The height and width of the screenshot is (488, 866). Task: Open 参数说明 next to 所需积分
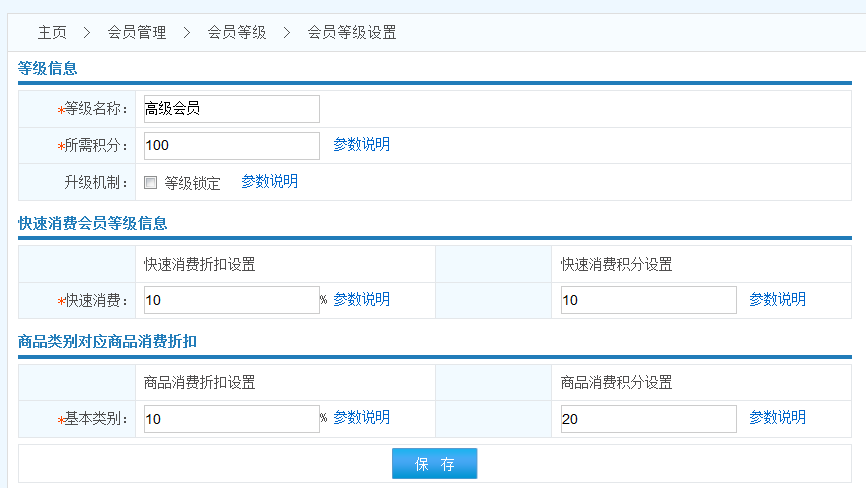[x=361, y=145]
